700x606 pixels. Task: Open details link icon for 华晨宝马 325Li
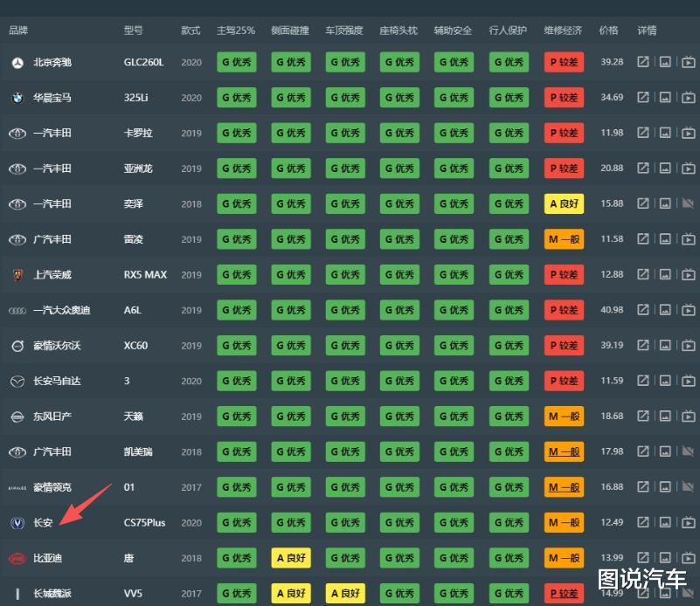tap(643, 97)
